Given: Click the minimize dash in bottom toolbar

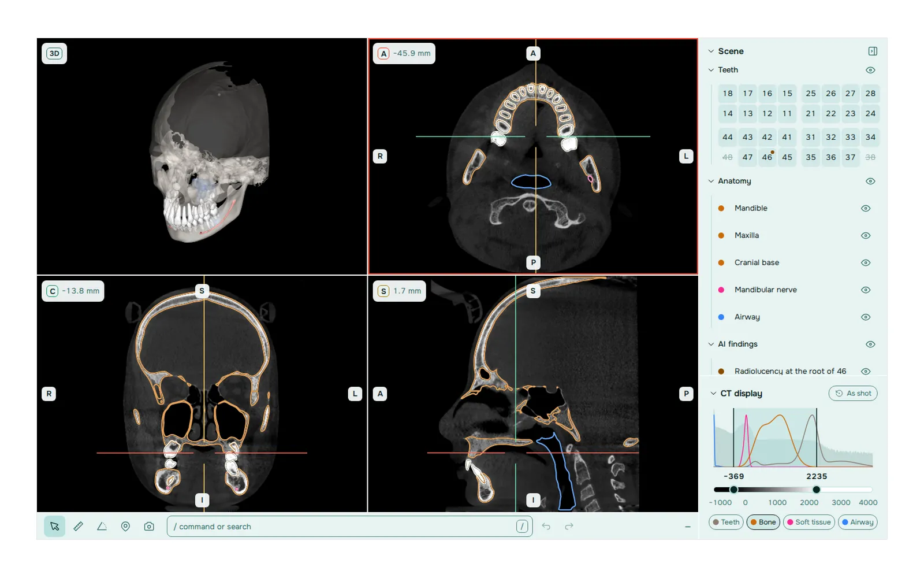Looking at the screenshot, I should pyautogui.click(x=687, y=527).
